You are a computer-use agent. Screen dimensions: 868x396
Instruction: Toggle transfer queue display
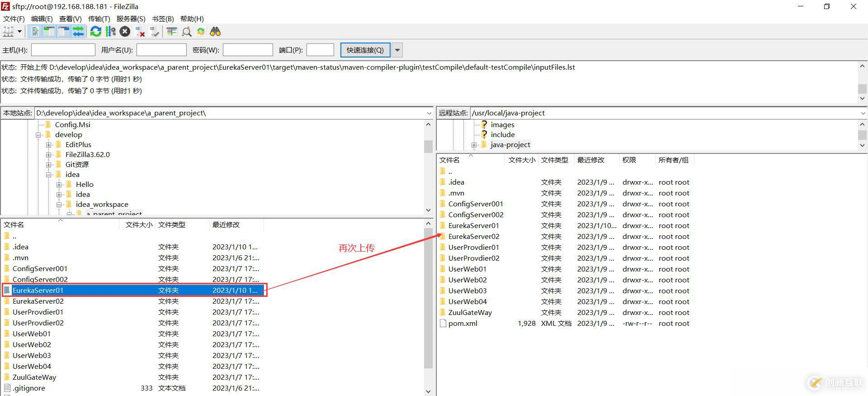tap(78, 32)
